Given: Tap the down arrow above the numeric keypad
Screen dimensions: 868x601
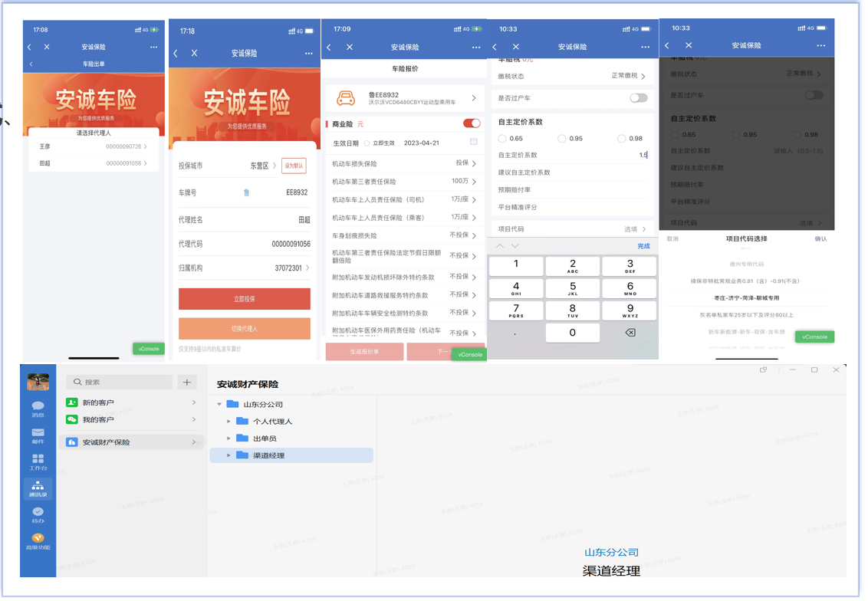Looking at the screenshot, I should (515, 246).
